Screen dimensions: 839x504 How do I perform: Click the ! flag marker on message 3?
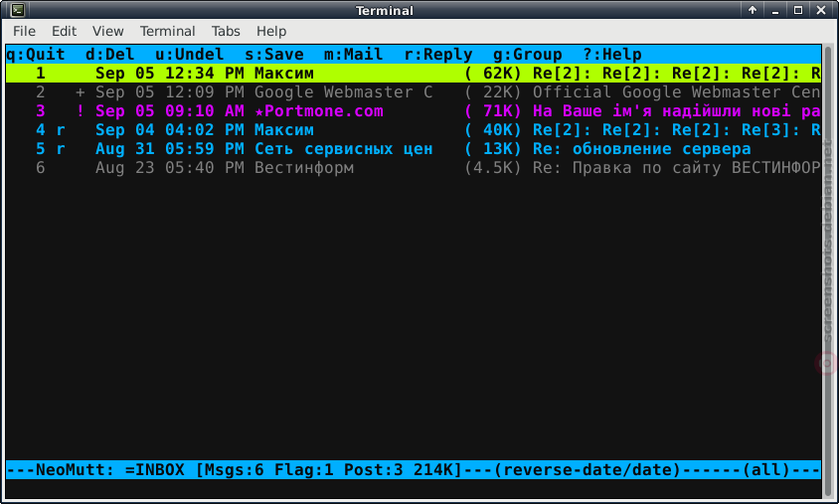click(81, 111)
